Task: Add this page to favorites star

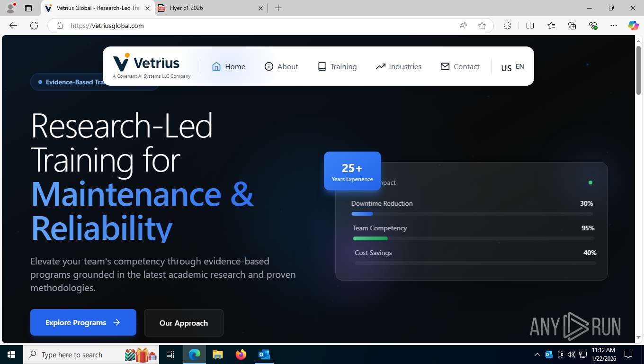Action: 482,26
